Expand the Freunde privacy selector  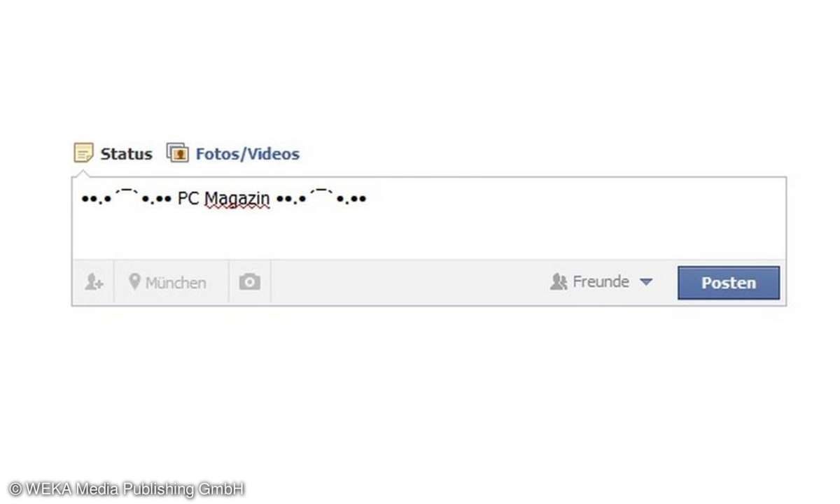tap(601, 282)
